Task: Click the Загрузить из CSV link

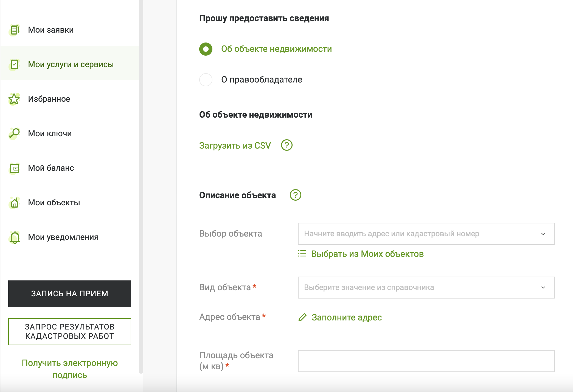Action: (235, 146)
